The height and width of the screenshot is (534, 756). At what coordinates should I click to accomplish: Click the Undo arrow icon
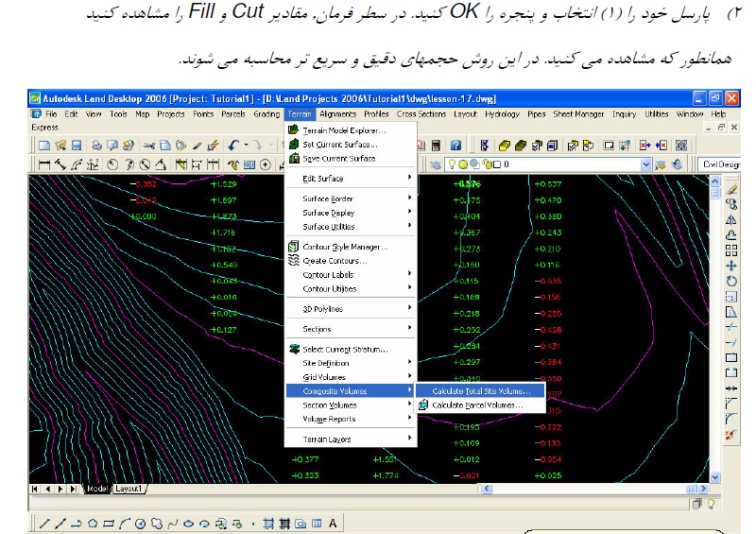(233, 145)
